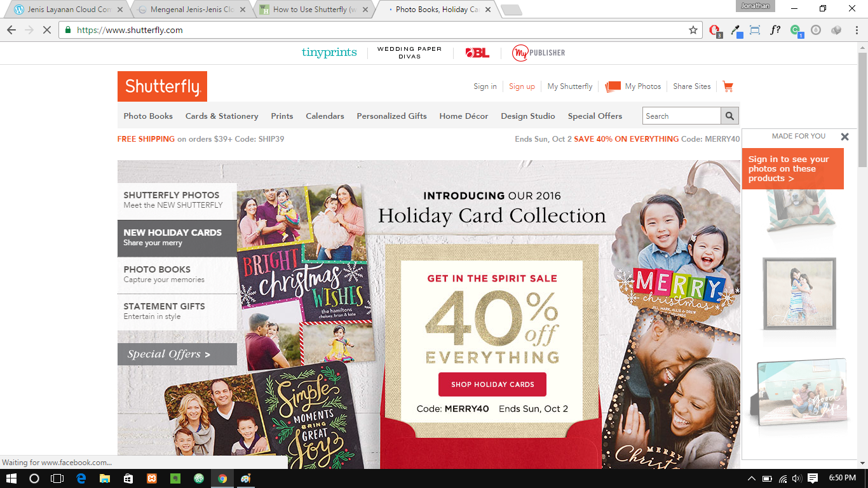Screen dimensions: 868x488
Task: Click the Shutterfly orange logo
Action: tap(162, 86)
